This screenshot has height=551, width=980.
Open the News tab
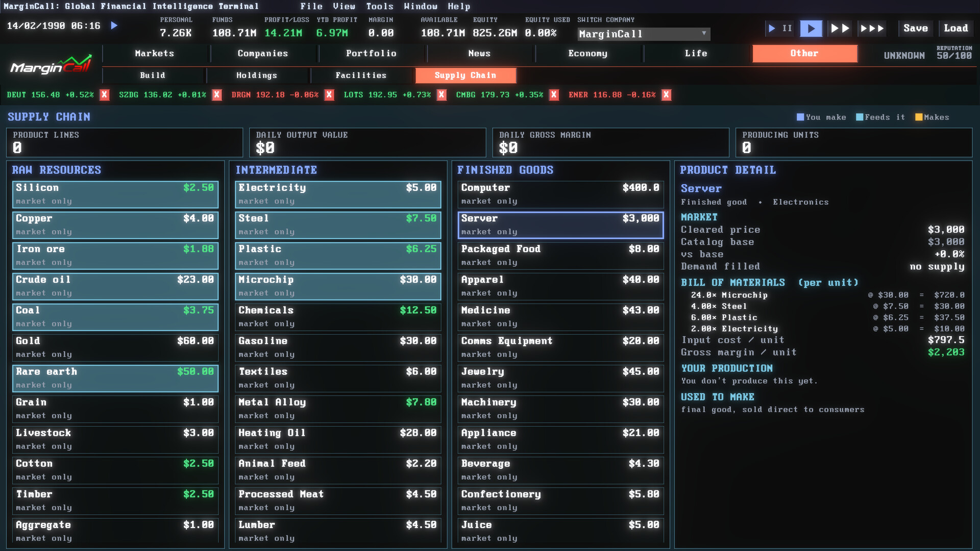tap(479, 54)
